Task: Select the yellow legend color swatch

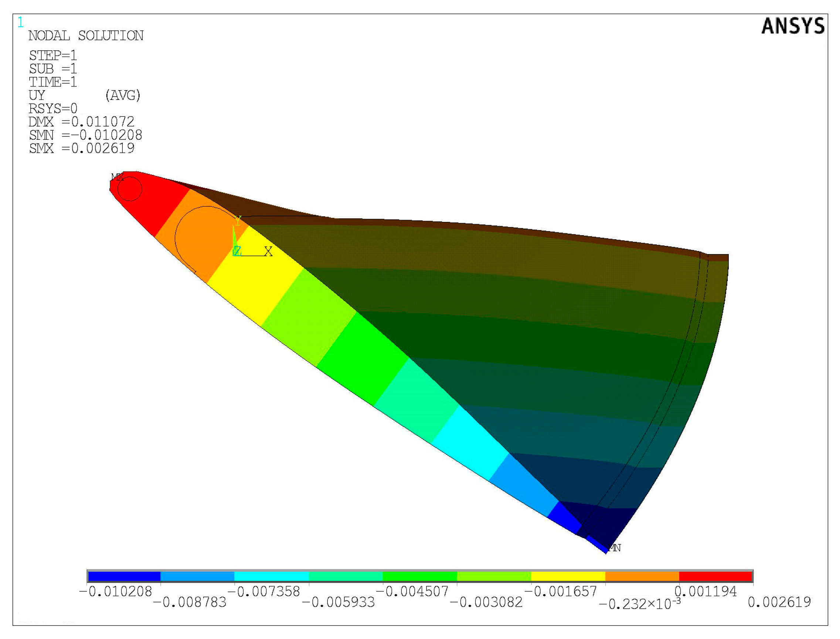Action: click(x=568, y=576)
